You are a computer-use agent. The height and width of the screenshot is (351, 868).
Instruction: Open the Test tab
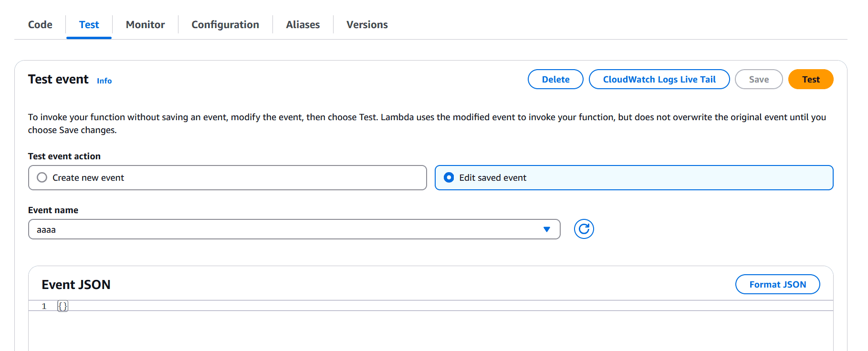(x=89, y=25)
